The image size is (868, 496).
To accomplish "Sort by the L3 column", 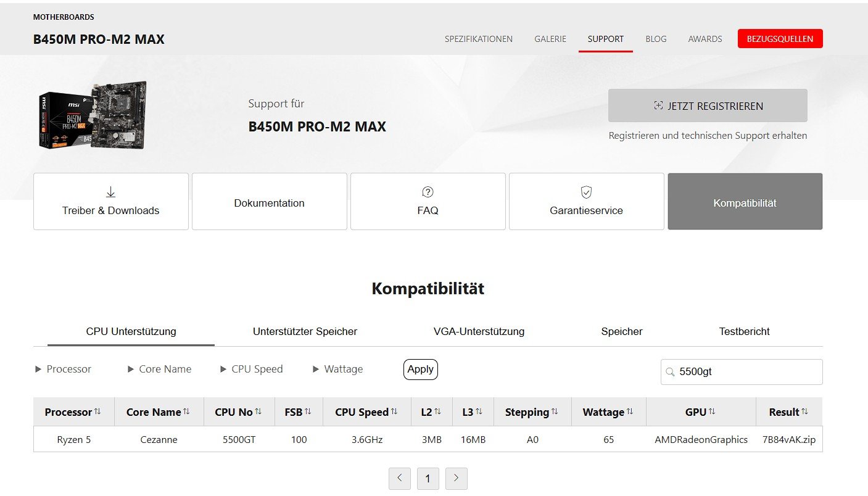I will tap(473, 411).
